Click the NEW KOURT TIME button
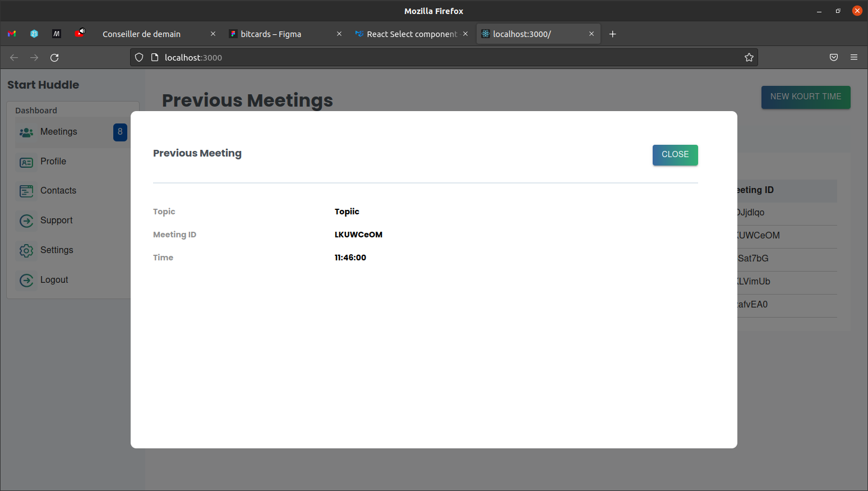The image size is (868, 491). [805, 97]
